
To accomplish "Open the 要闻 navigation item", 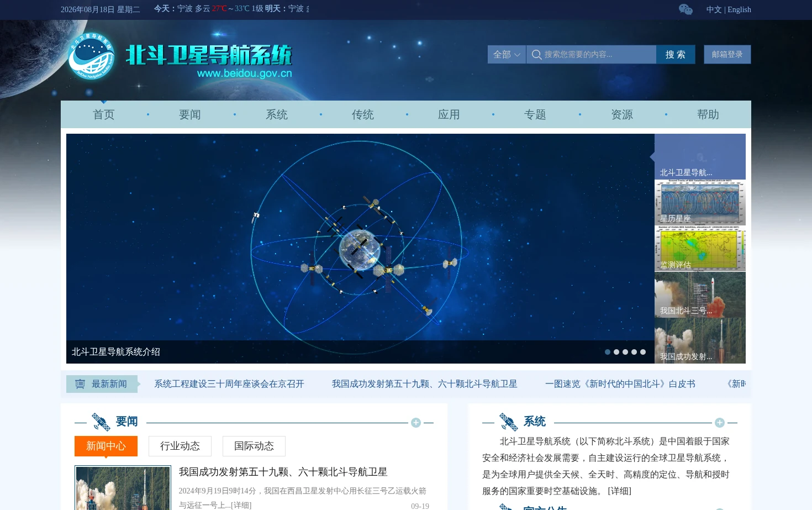I will coord(190,114).
